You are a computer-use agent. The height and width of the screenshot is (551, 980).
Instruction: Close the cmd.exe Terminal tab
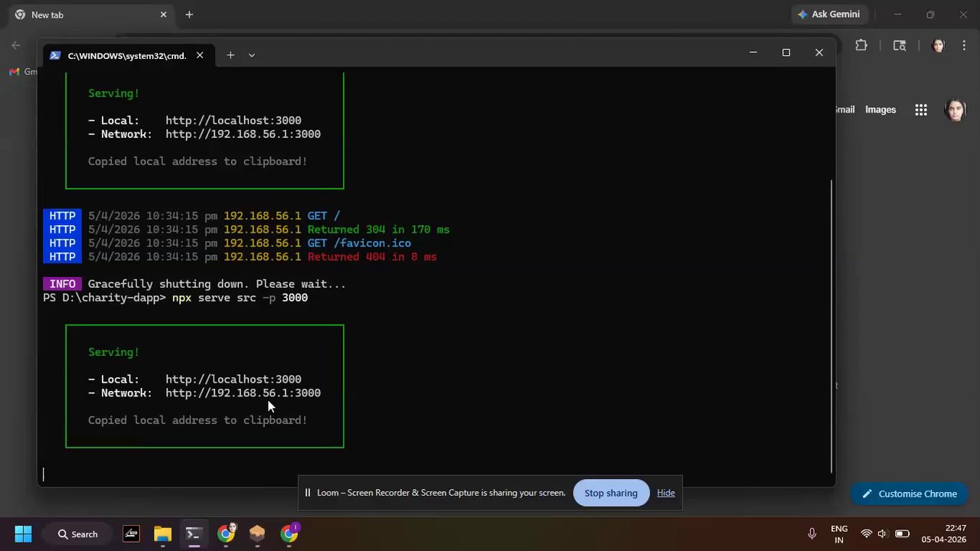pos(200,55)
